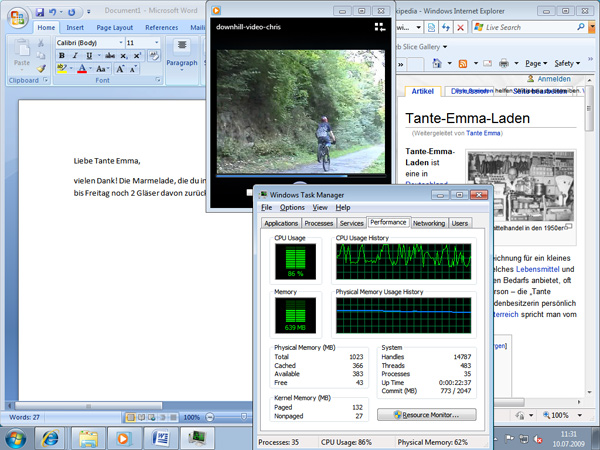The image size is (600, 450).
Task: Open View menu in Task Manager
Action: point(320,207)
